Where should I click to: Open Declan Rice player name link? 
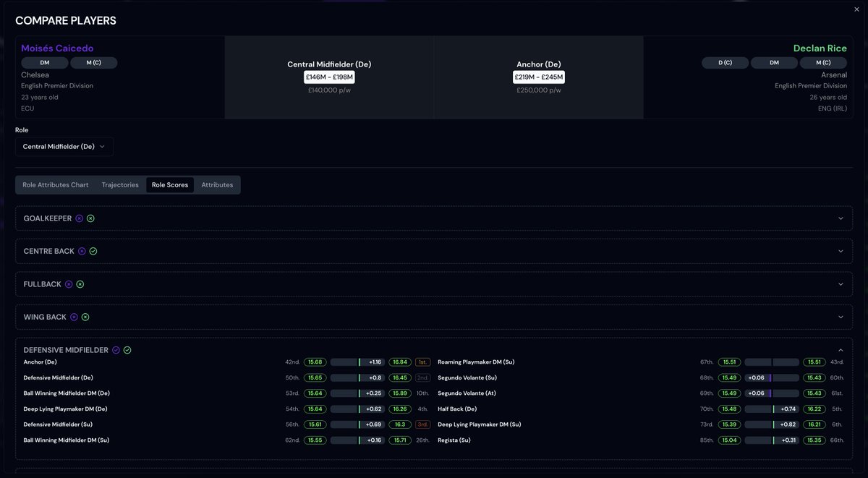pyautogui.click(x=820, y=48)
